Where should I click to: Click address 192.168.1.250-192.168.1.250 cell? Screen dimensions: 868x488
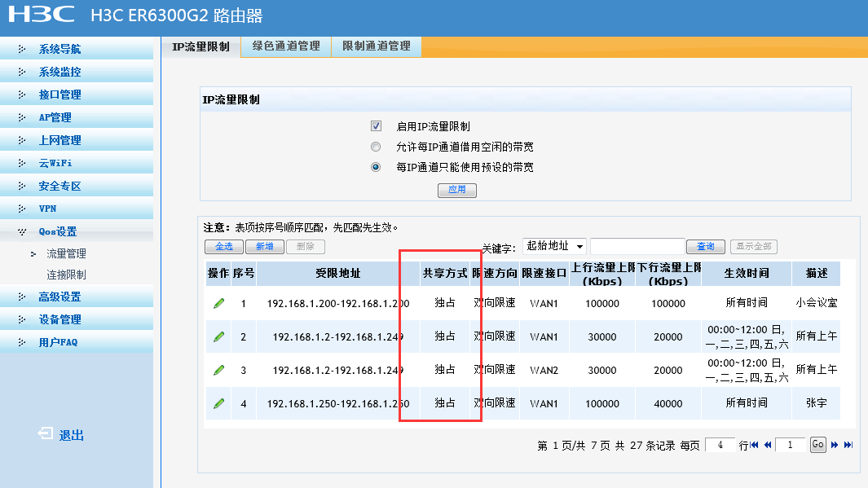(x=338, y=403)
